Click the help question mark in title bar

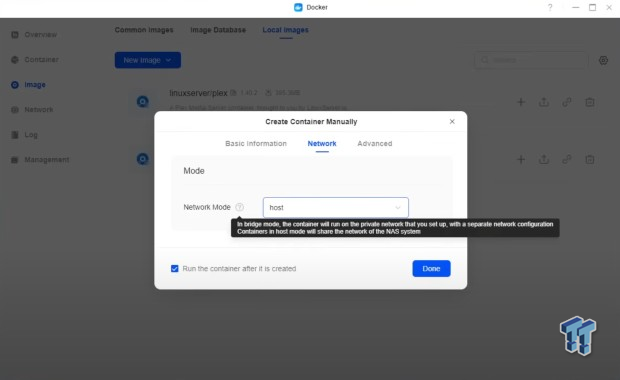pos(550,8)
